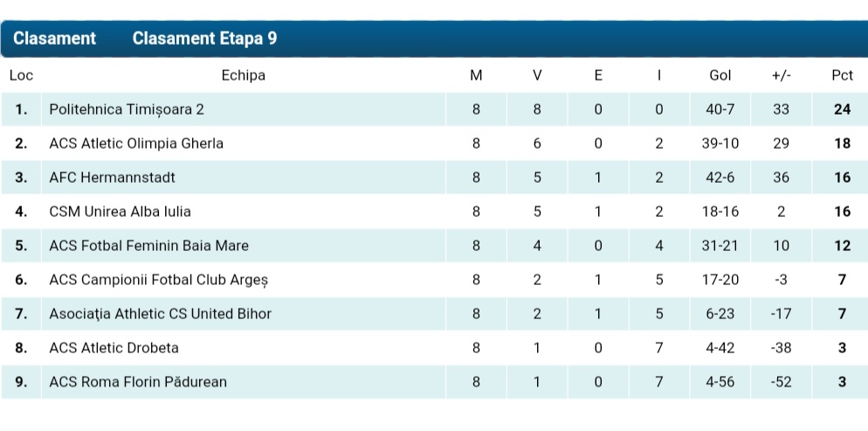Screen dimensions: 868x431
Task: Open ACS Atletic Drobeta team
Action: pyautogui.click(x=114, y=348)
